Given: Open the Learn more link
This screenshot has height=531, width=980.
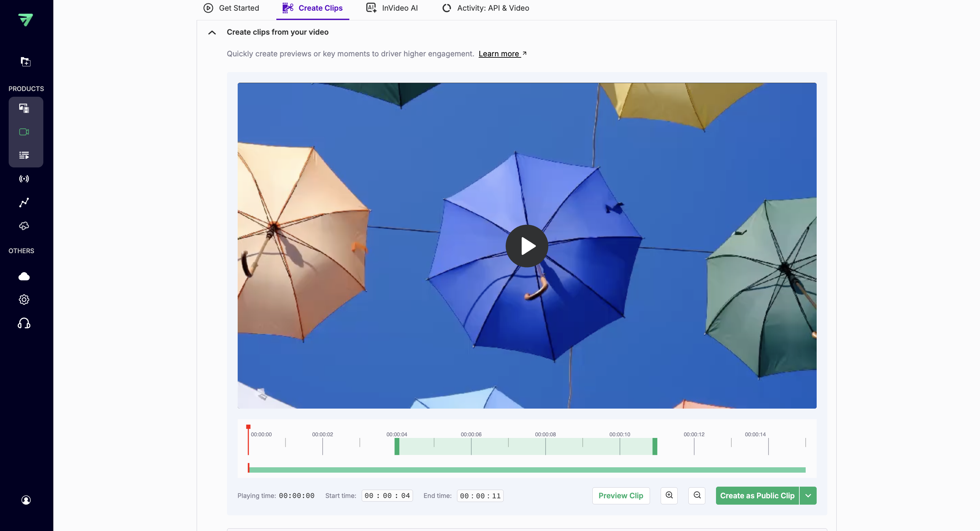Looking at the screenshot, I should 500,54.
